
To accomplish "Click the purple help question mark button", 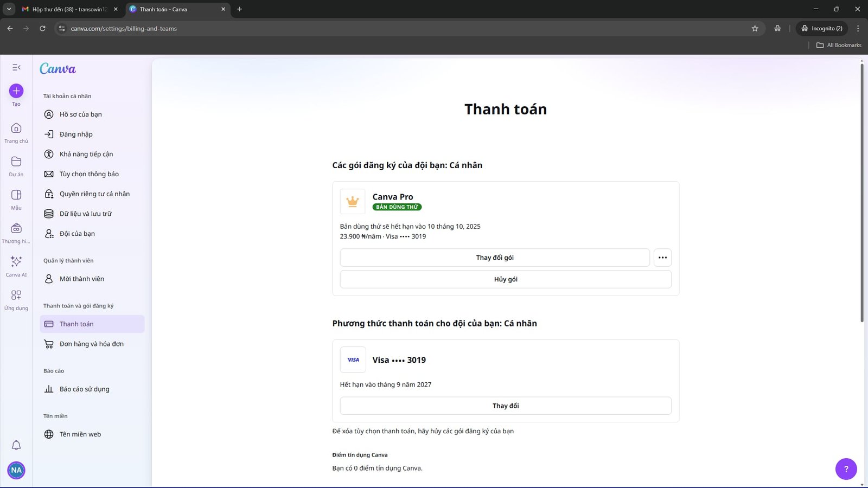I will tap(846, 469).
